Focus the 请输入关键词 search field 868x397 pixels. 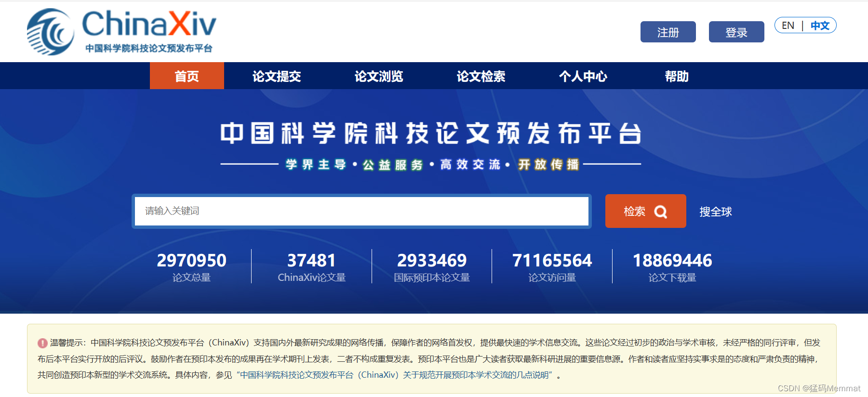tap(361, 211)
